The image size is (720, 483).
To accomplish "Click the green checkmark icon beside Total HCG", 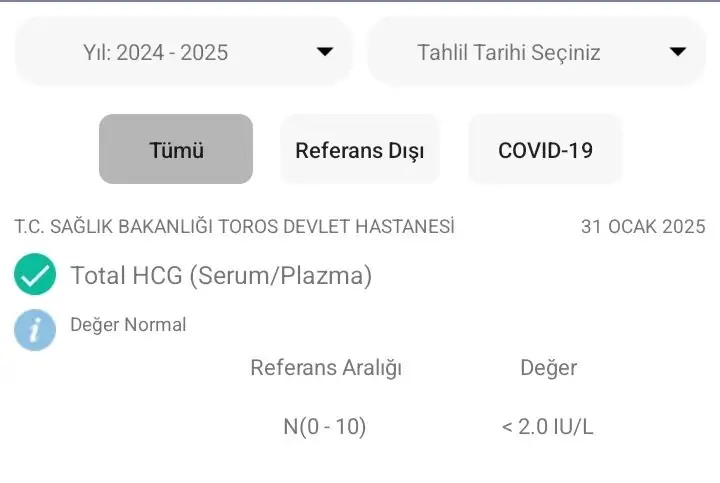I will point(35,275).
